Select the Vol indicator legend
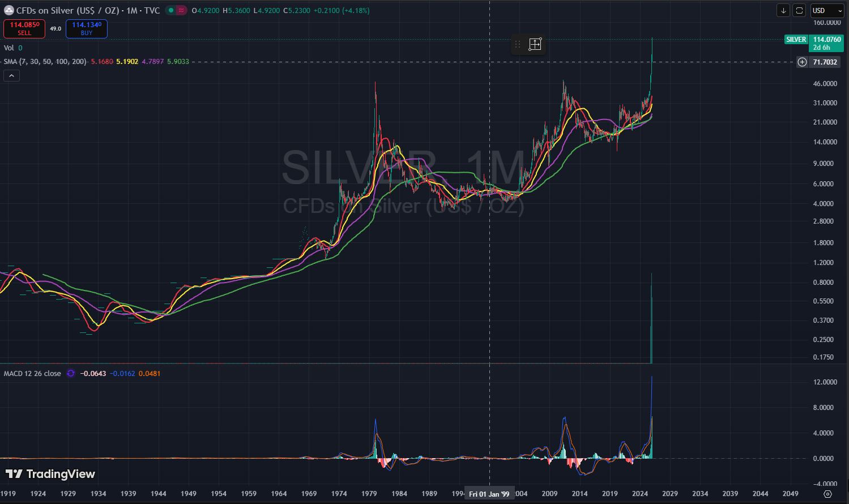The width and height of the screenshot is (849, 504). pos(8,48)
